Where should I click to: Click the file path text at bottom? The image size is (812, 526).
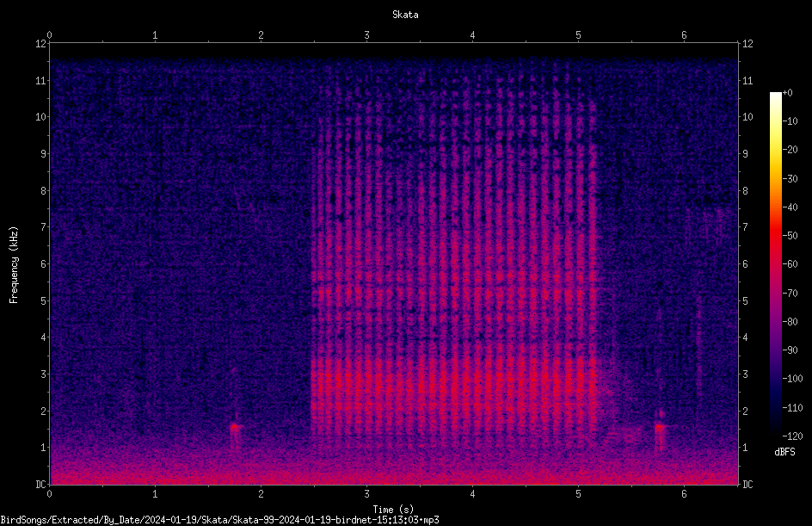219,520
